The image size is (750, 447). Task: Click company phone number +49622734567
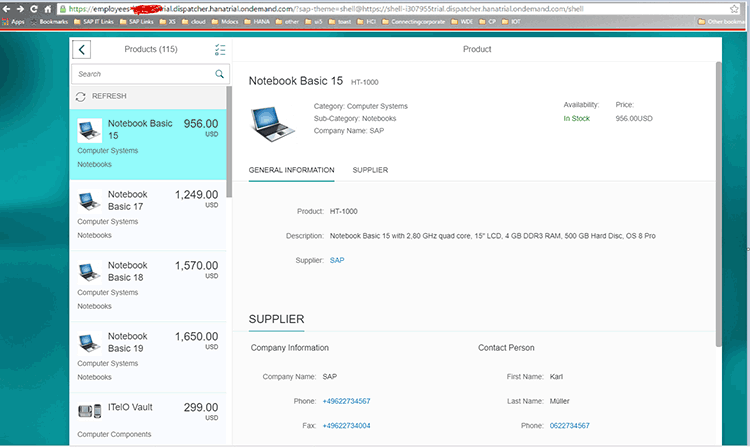point(346,401)
